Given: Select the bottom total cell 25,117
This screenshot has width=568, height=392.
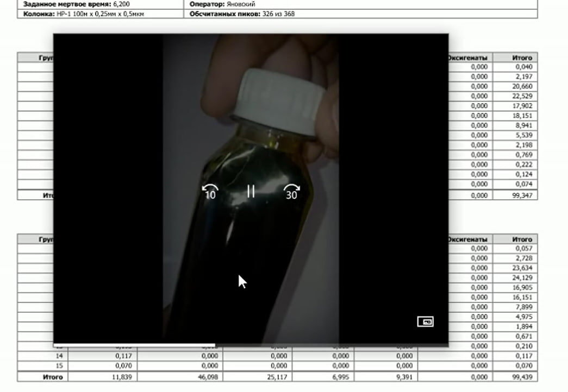Looking at the screenshot, I should point(258,377).
